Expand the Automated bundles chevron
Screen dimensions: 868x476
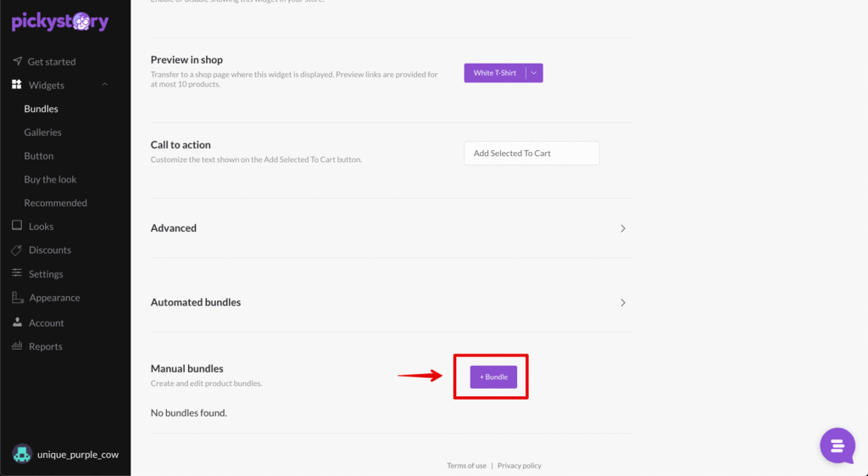point(623,303)
